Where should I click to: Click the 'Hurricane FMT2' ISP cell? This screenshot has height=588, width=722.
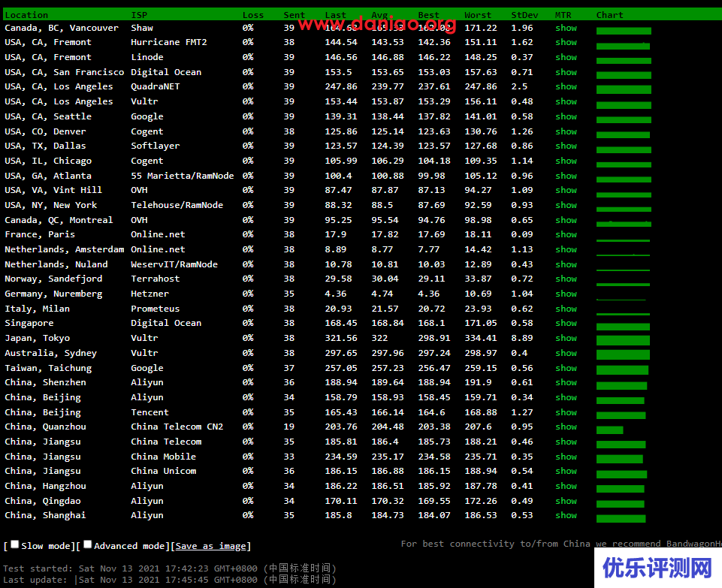(169, 42)
